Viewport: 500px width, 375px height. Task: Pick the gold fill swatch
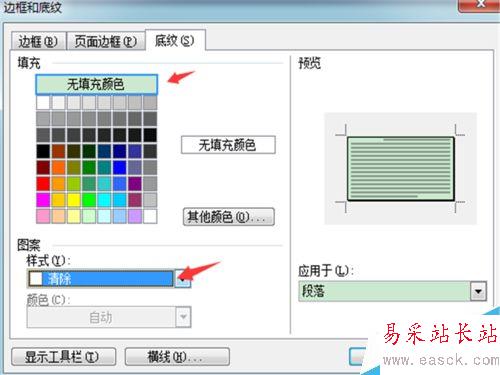58,200
